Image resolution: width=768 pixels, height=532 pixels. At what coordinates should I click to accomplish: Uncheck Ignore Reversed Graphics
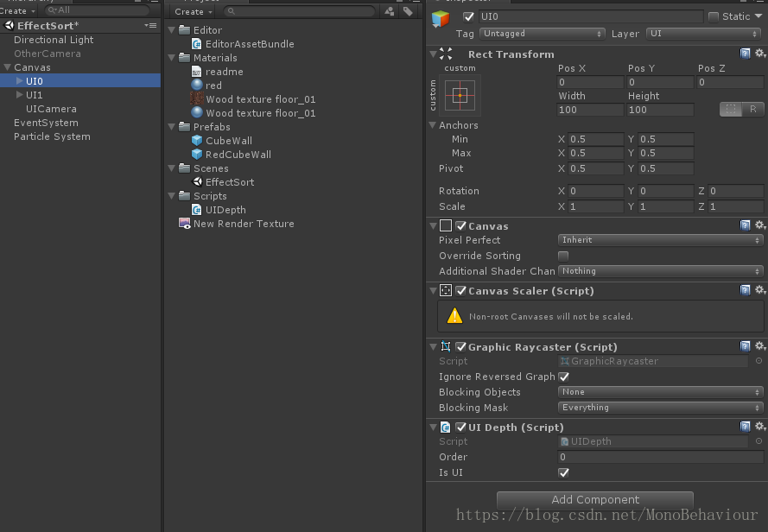click(564, 377)
